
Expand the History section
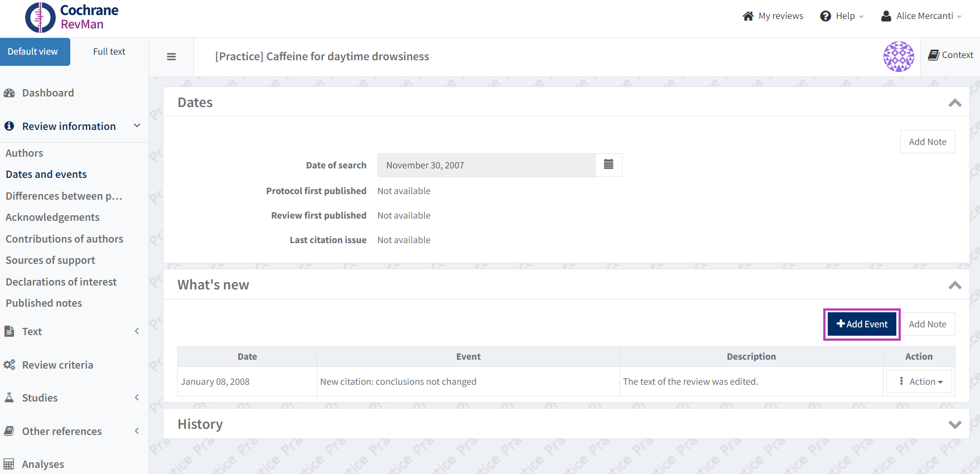pyautogui.click(x=954, y=424)
